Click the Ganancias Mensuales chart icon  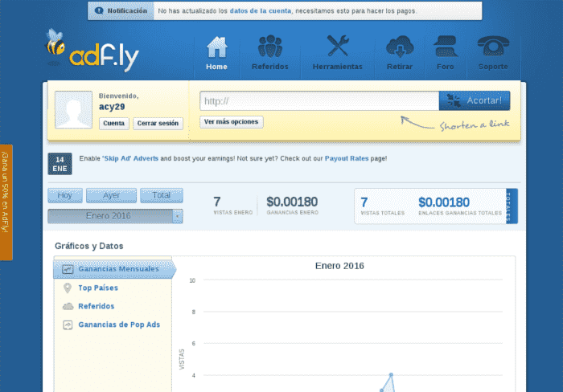[68, 269]
